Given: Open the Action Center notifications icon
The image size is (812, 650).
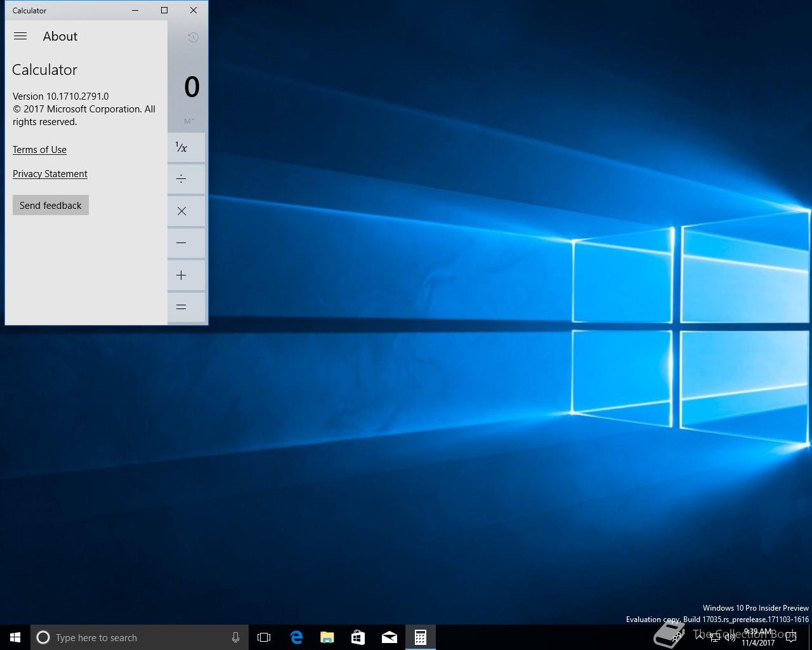Looking at the screenshot, I should click(791, 638).
